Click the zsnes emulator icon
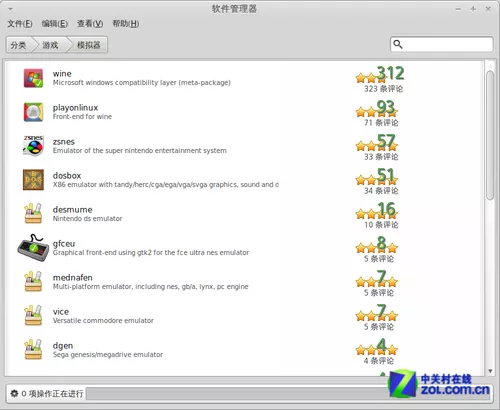This screenshot has width=500, height=410. [x=33, y=146]
